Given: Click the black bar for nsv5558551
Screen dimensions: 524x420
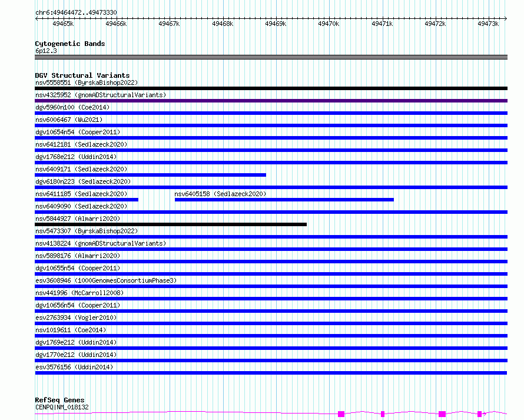Looking at the screenshot, I should 271,88.
